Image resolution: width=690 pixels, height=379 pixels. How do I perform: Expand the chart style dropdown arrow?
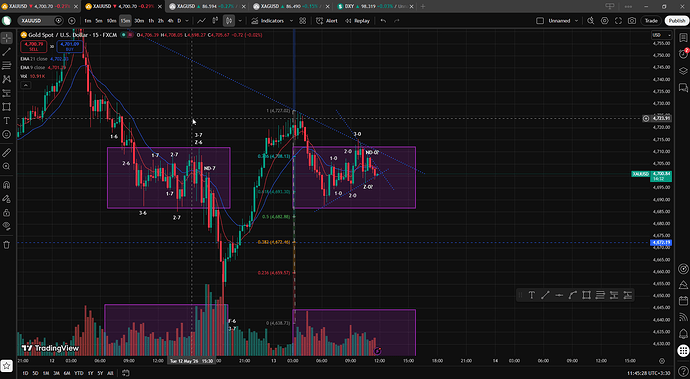click(240, 21)
